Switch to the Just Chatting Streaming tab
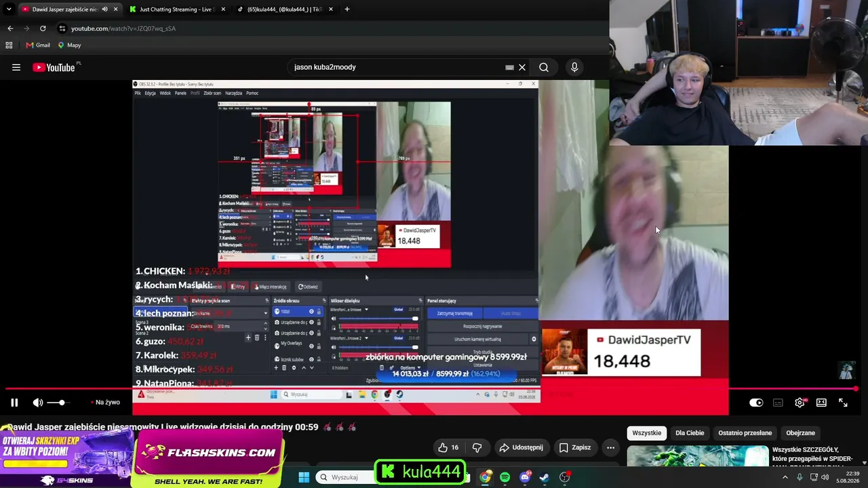The width and height of the screenshot is (868, 488). pos(176,9)
